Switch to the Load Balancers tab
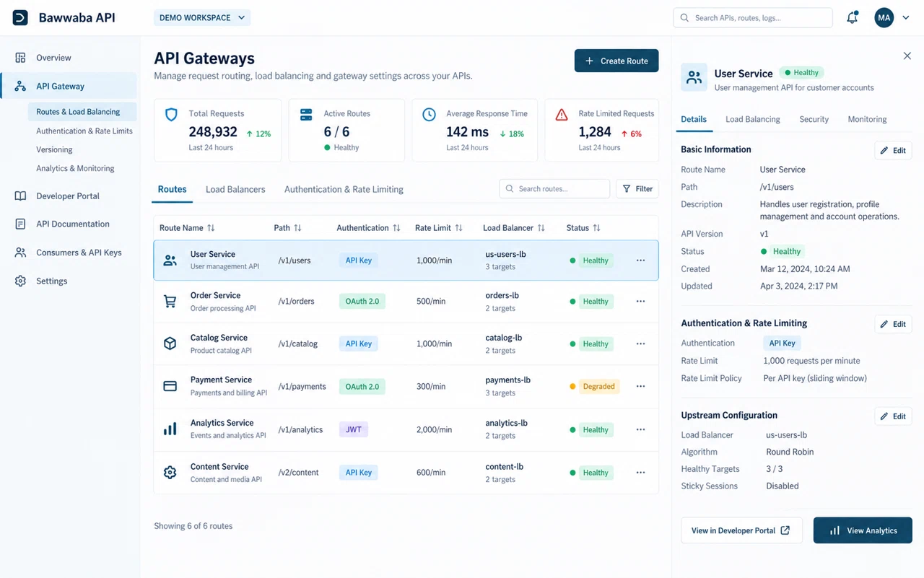Image resolution: width=924 pixels, height=578 pixels. point(235,189)
